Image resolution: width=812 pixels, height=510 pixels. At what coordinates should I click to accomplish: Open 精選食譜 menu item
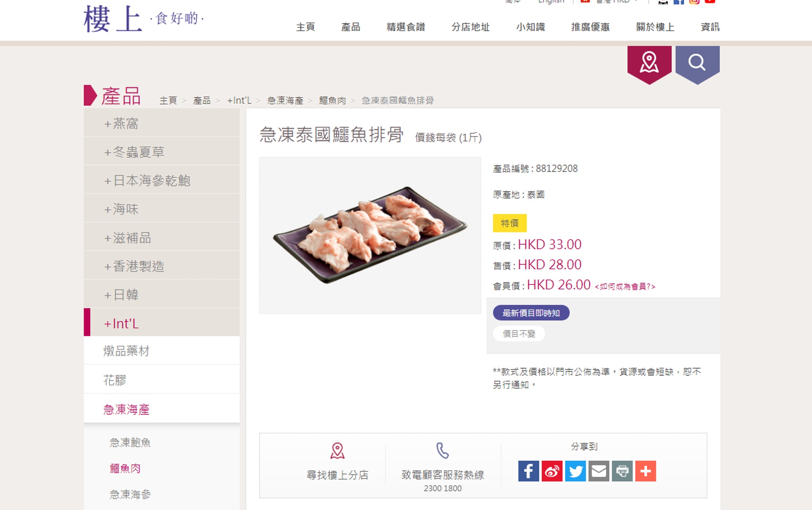click(x=406, y=27)
